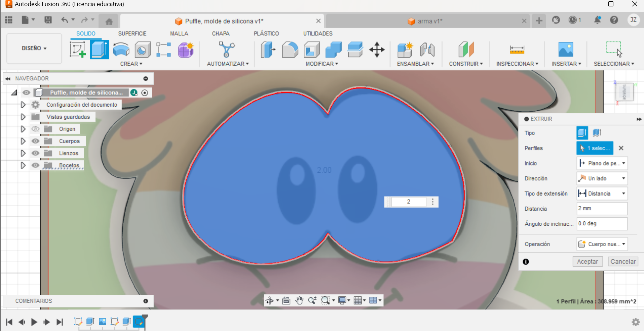Click the Undo arrow
This screenshot has height=331, width=644.
pos(64,20)
